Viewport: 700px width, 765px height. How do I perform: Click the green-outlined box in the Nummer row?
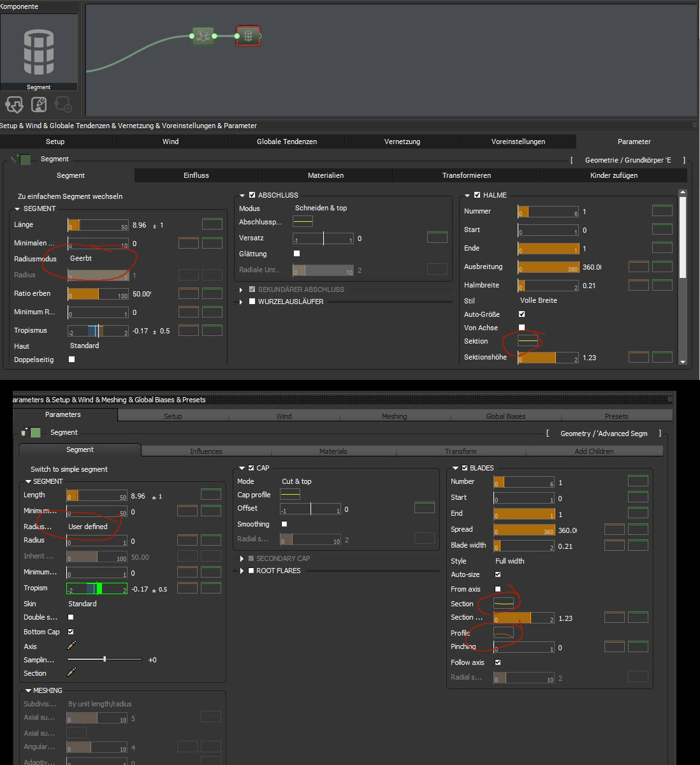662,210
